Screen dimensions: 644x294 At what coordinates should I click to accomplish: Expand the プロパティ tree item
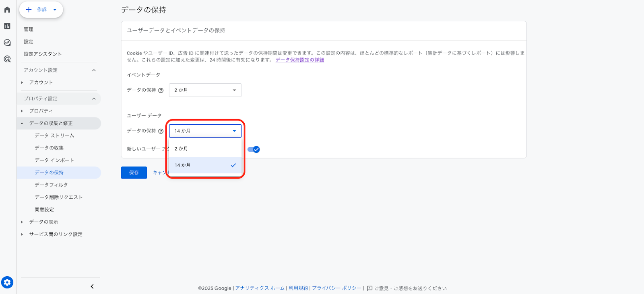pos(22,111)
